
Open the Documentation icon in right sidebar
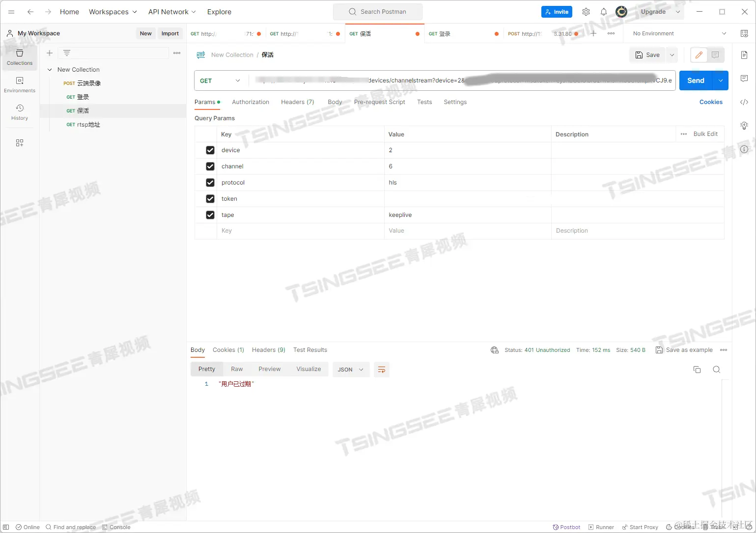point(744,55)
